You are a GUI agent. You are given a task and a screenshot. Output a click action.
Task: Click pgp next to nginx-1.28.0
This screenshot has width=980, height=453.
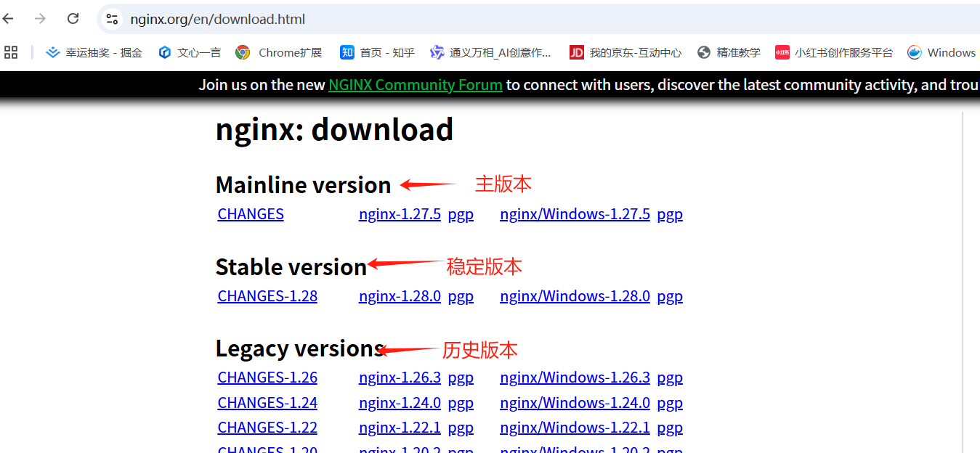(x=461, y=295)
